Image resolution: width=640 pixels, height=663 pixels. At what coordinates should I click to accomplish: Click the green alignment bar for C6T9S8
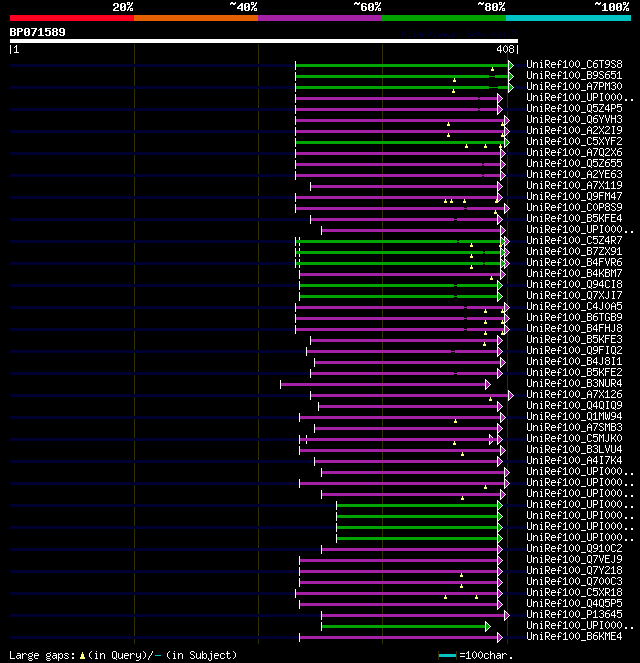(402, 66)
